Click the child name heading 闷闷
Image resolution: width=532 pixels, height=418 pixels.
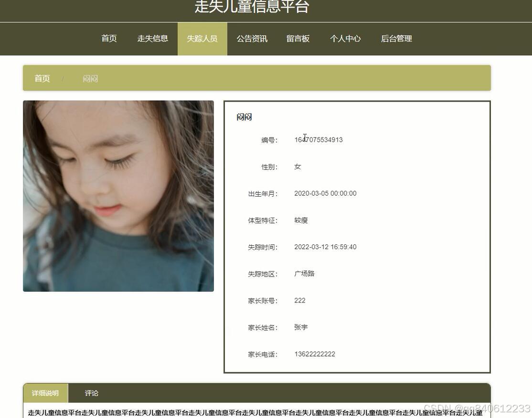coord(245,116)
